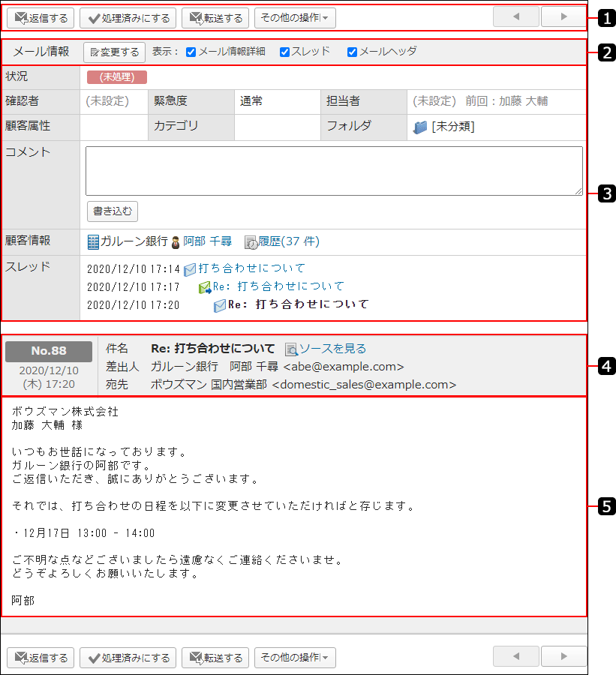Forward mail using top 転送する button
This screenshot has height=675, width=616.
pos(215,18)
